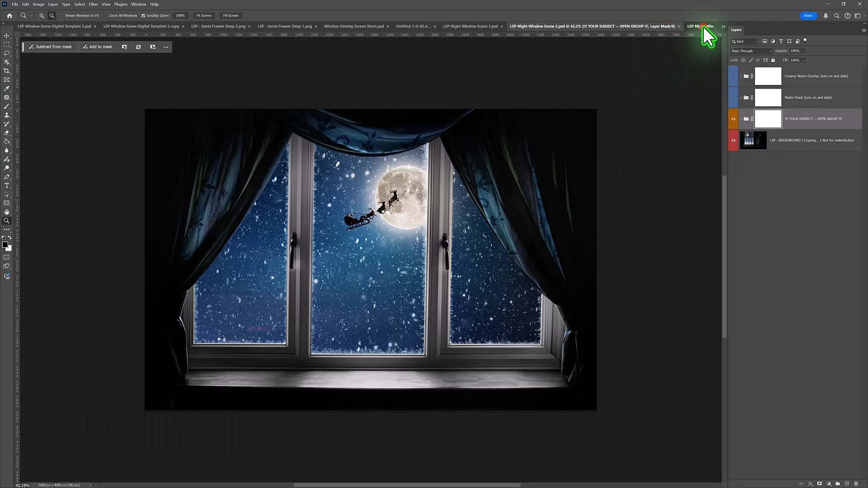Viewport: 868px width, 488px height.
Task: Open the layer Opacity dropdown arrow
Action: click(x=804, y=51)
